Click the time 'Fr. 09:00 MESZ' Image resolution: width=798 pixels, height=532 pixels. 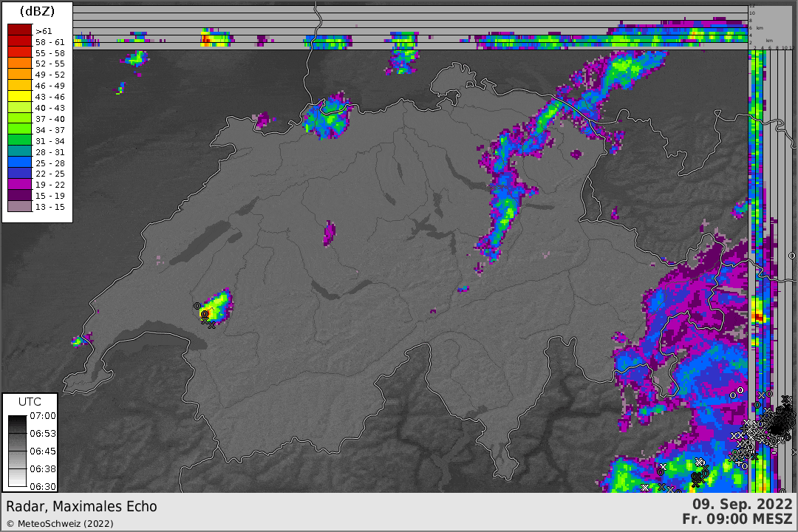click(737, 519)
